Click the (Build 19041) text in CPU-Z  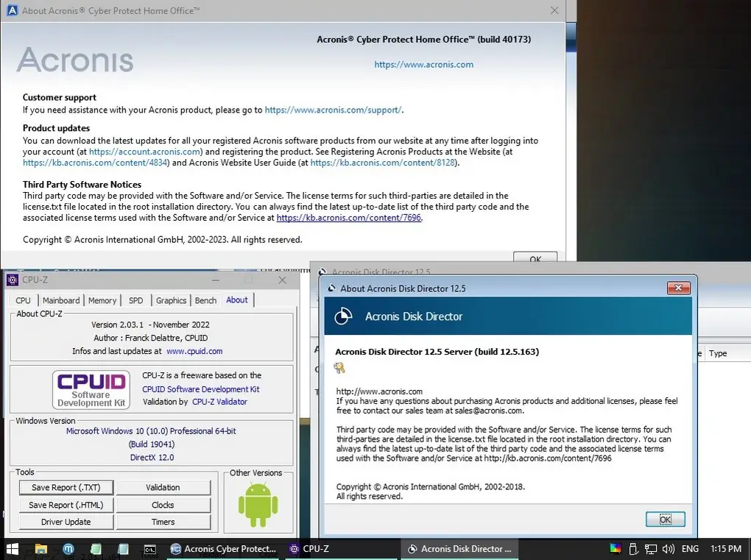pyautogui.click(x=152, y=444)
